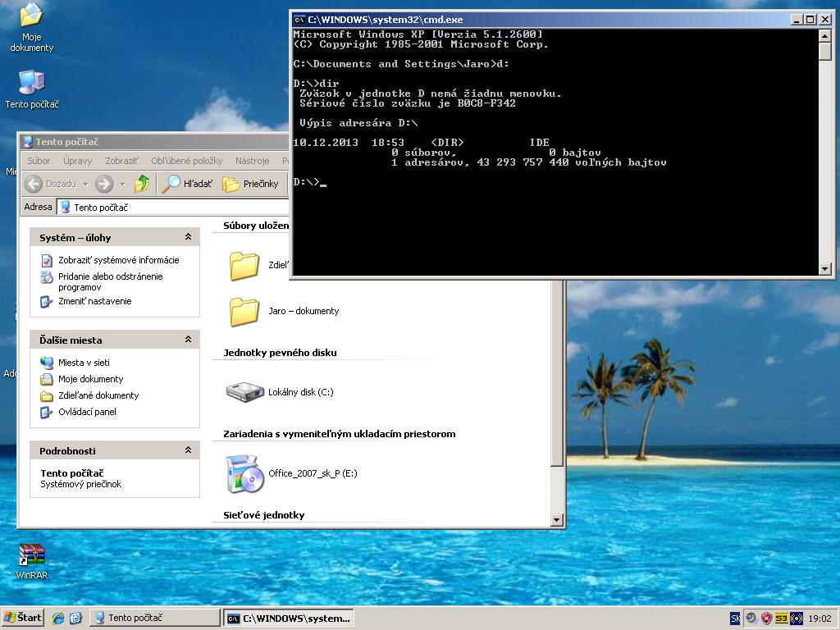Toggle the Priečinky folders pane button
The width and height of the screenshot is (840, 630).
pyautogui.click(x=252, y=184)
